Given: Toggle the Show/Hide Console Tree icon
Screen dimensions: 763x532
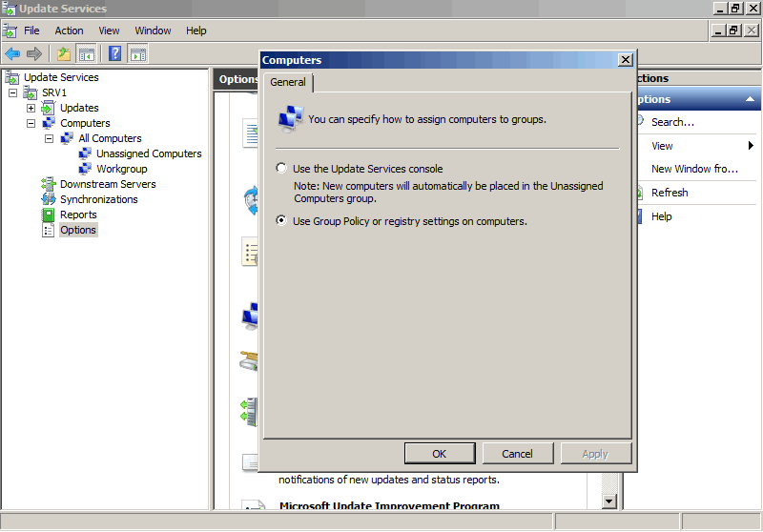Looking at the screenshot, I should click(x=87, y=53).
